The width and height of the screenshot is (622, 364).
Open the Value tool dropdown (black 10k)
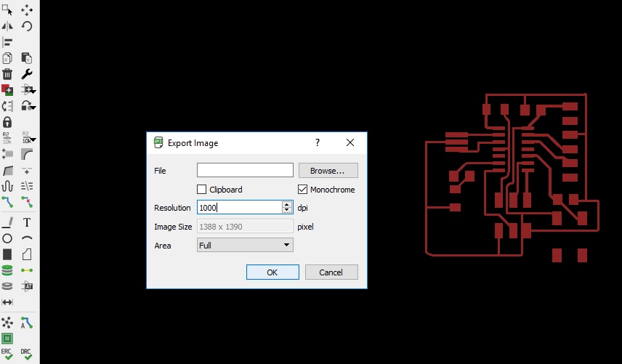pos(33,139)
